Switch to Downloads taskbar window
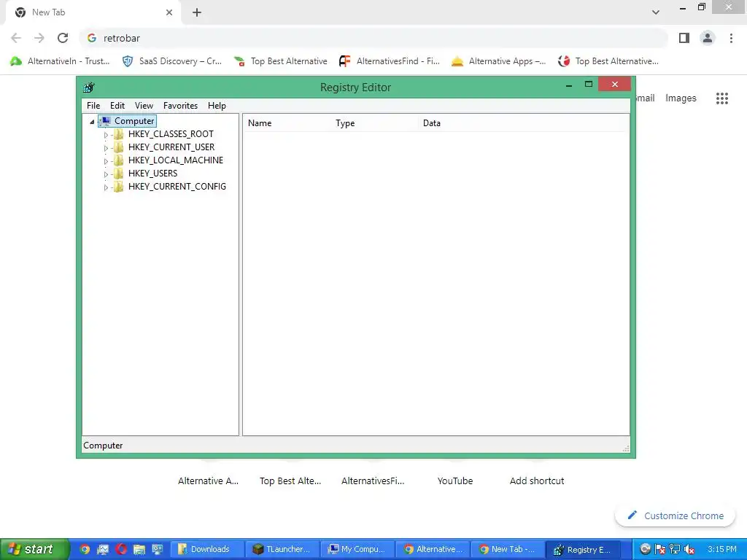 pyautogui.click(x=207, y=549)
